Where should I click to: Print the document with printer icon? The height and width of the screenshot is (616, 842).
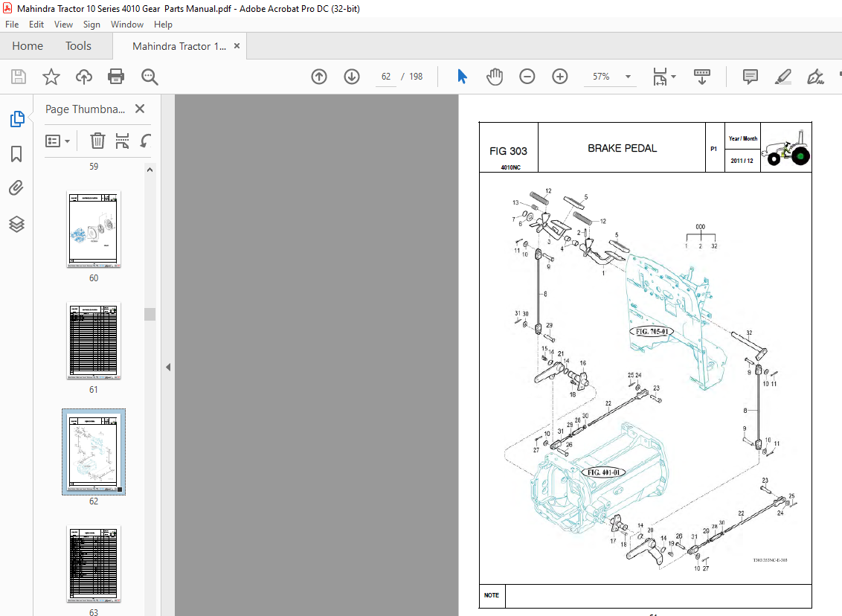click(116, 77)
